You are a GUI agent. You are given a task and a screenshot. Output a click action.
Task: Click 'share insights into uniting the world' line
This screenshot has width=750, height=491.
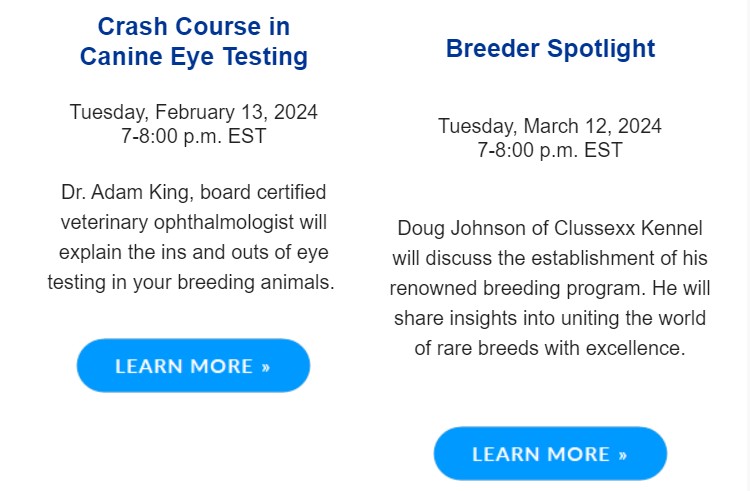[550, 319]
